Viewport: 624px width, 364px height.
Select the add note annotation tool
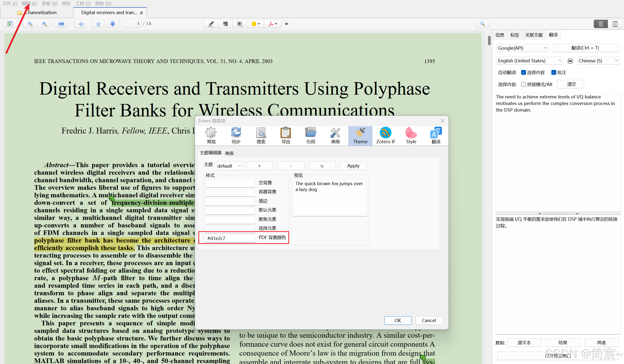pos(225,24)
